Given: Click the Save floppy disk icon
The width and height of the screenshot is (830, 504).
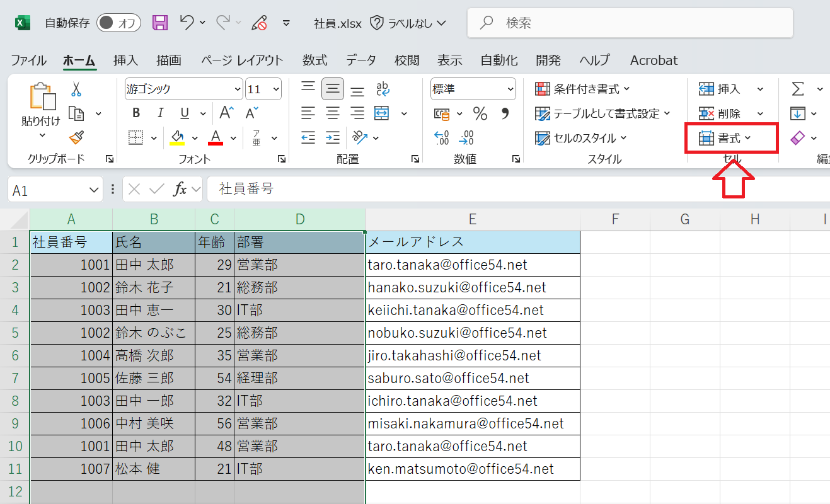Looking at the screenshot, I should (160, 23).
